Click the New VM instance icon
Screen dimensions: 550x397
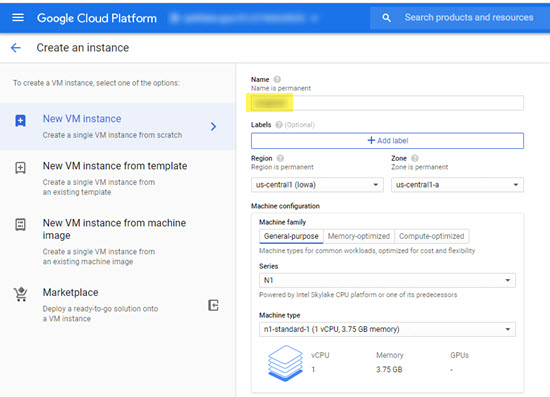[x=20, y=121]
